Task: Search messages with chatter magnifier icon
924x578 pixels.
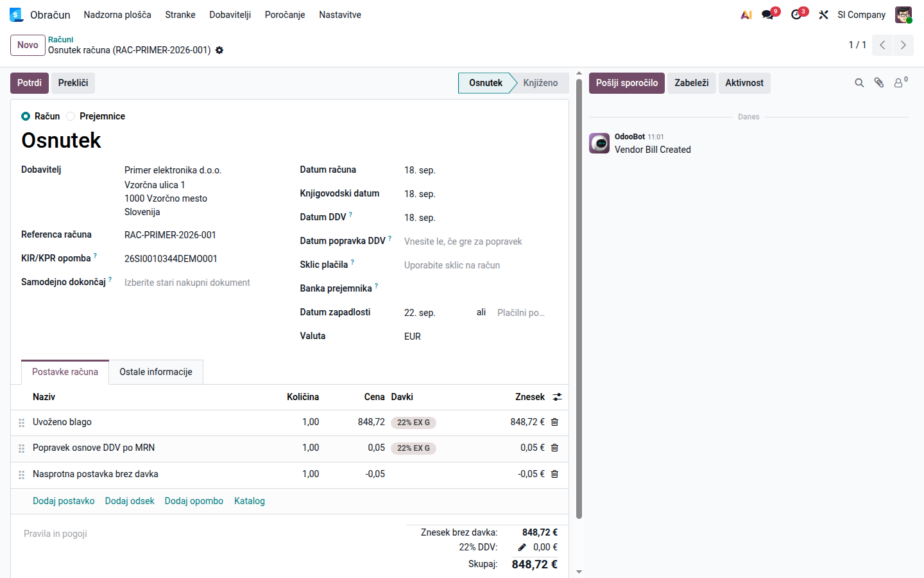Action: coord(859,83)
